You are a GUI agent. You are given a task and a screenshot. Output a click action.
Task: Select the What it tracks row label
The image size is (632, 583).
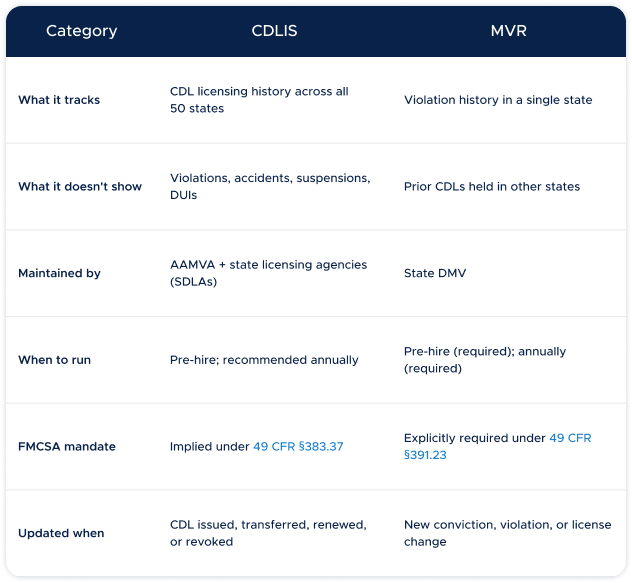[x=59, y=100]
